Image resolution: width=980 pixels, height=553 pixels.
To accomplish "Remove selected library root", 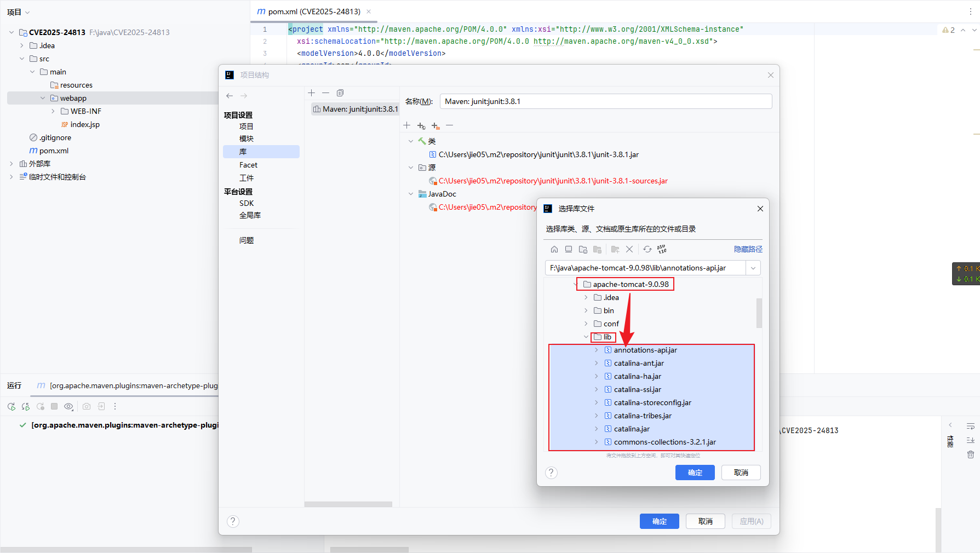I will coord(450,125).
